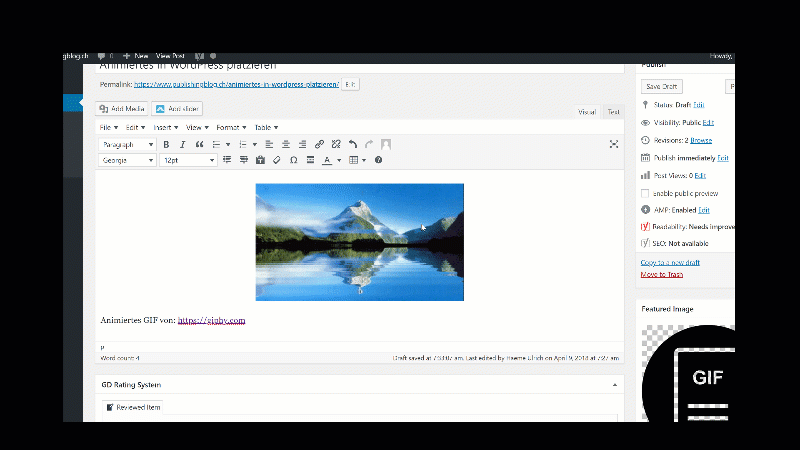Open the bulleted list style dropdown arrow

click(228, 145)
